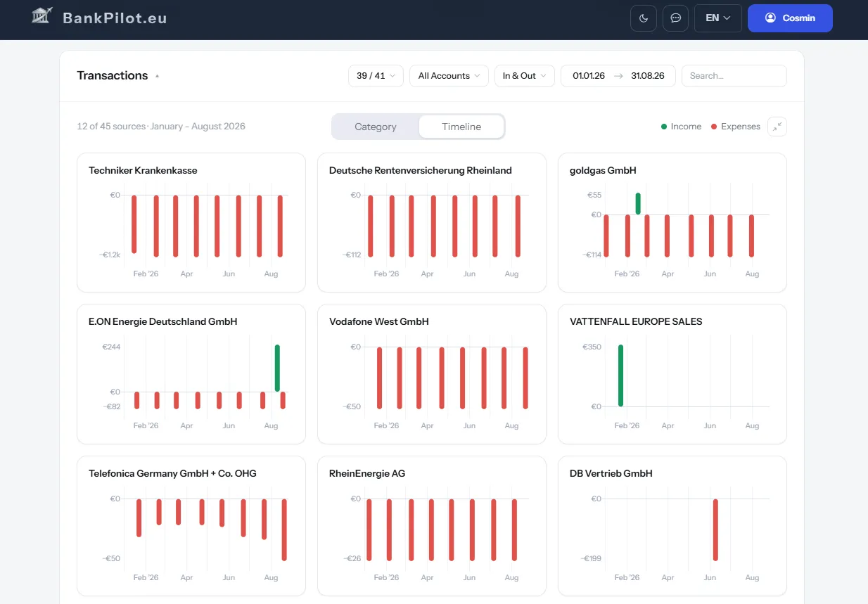The height and width of the screenshot is (604, 868).
Task: Click the €350 axis label in VATTENFALL chart
Action: click(592, 347)
